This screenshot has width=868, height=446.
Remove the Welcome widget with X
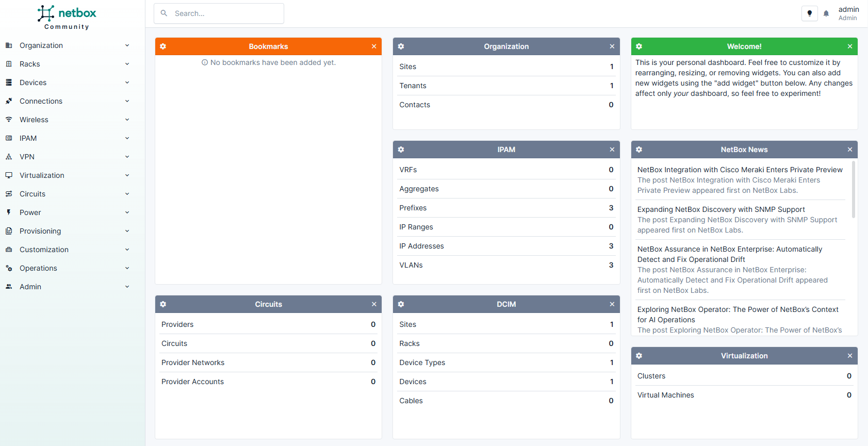[x=849, y=46]
